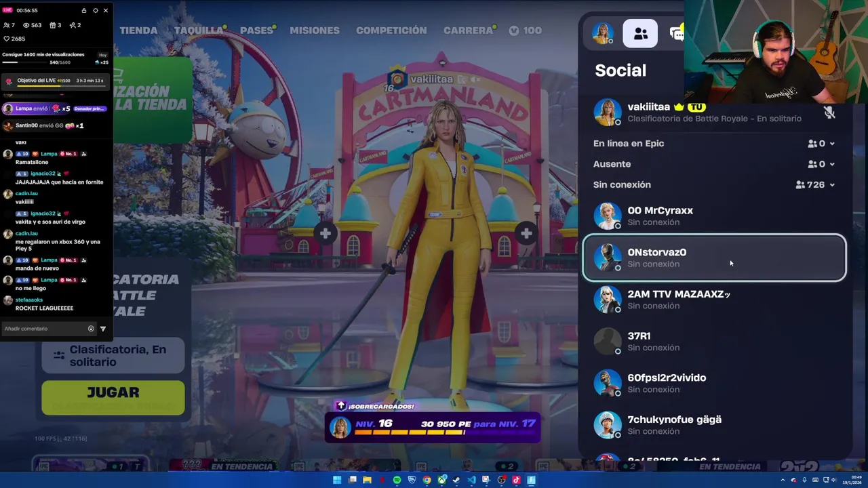868x488 pixels.
Task: Change game mode Clasificatoria, En solitario
Action: (113, 355)
